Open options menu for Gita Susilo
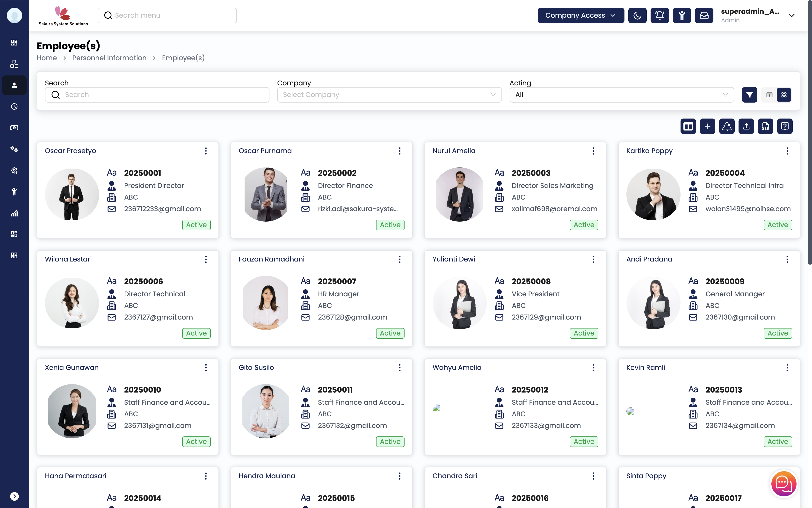The width and height of the screenshot is (812, 508). [x=400, y=367]
